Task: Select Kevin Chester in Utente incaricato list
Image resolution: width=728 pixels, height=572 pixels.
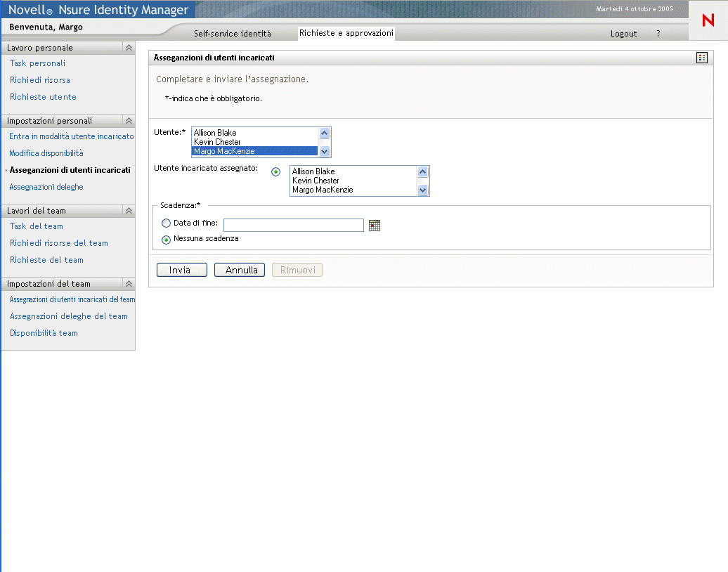Action: [x=353, y=181]
